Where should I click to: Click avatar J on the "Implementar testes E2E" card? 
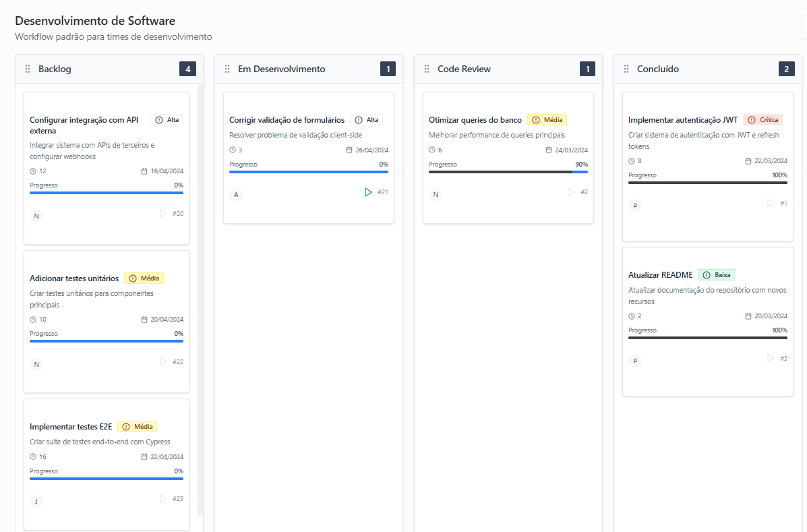pos(36,501)
